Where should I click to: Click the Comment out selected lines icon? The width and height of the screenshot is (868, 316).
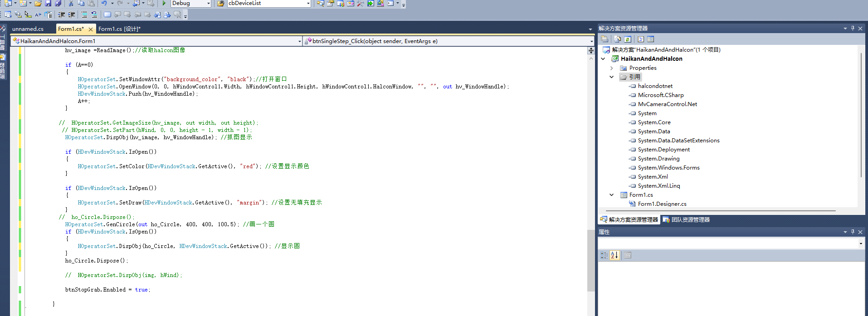(x=84, y=15)
